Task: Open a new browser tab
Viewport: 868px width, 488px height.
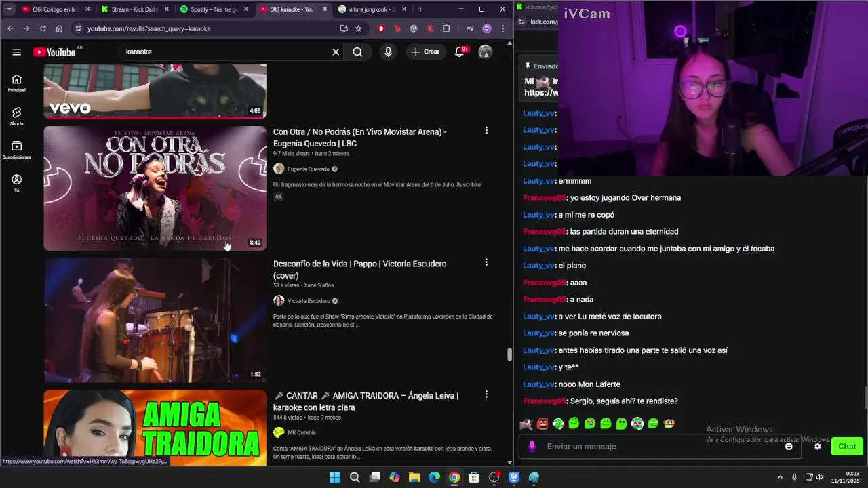Action: tap(420, 9)
